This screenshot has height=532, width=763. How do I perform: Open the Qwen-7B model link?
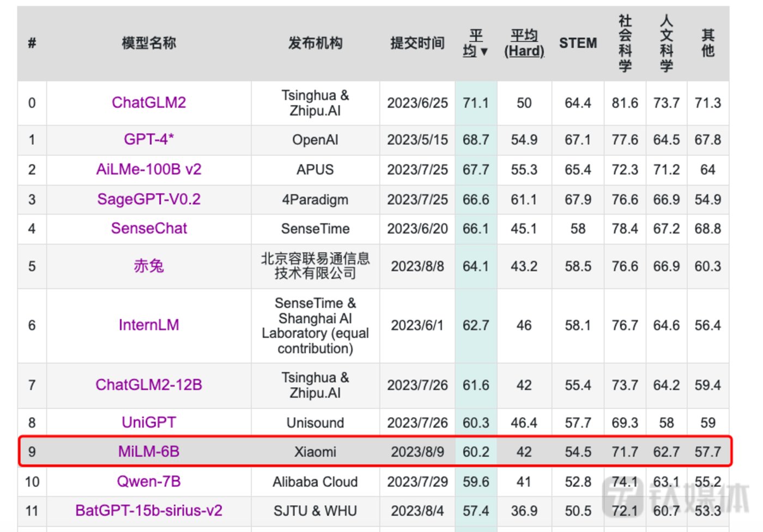click(x=149, y=481)
